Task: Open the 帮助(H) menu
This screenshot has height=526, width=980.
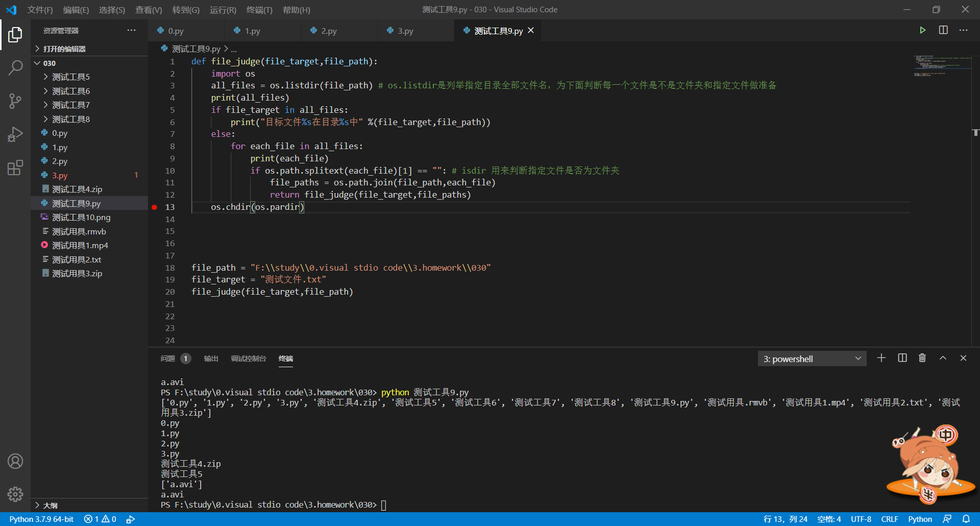Action: pyautogui.click(x=296, y=10)
